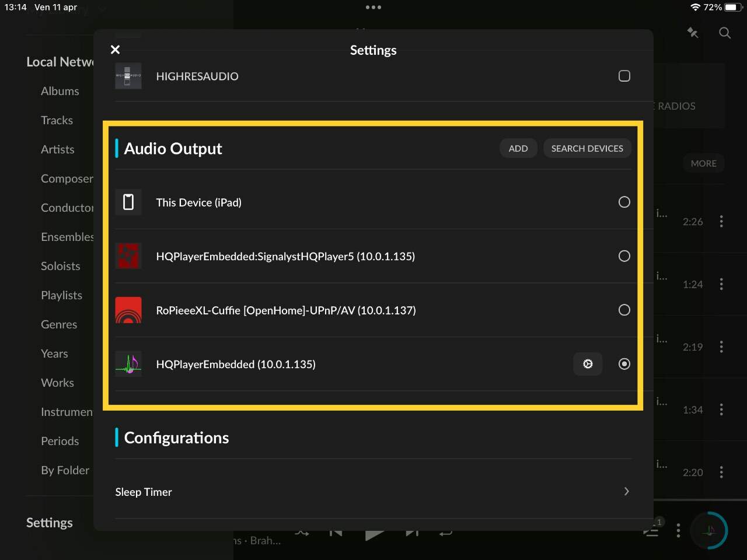The width and height of the screenshot is (747, 560).
Task: Open Sleep Timer with the chevron arrow
Action: pyautogui.click(x=626, y=491)
